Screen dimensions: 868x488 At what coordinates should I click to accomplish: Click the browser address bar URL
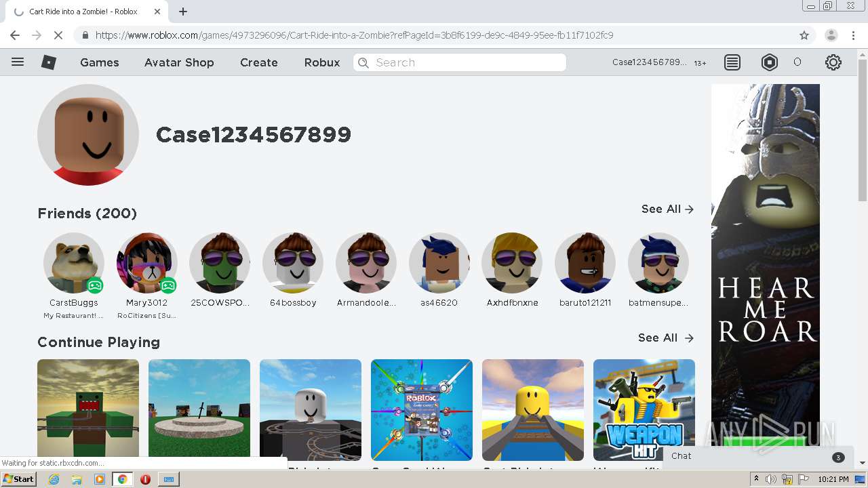[x=354, y=35]
